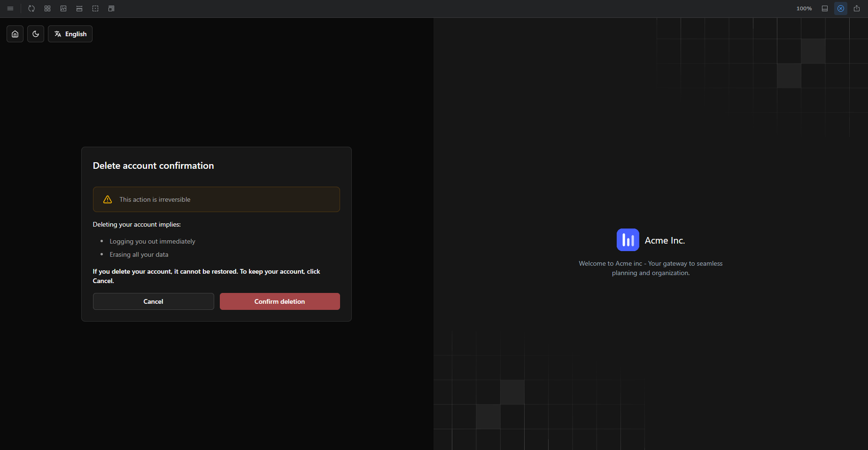Click the "Erasing all your data" bullet
Viewport: 868px width, 450px height.
point(139,254)
